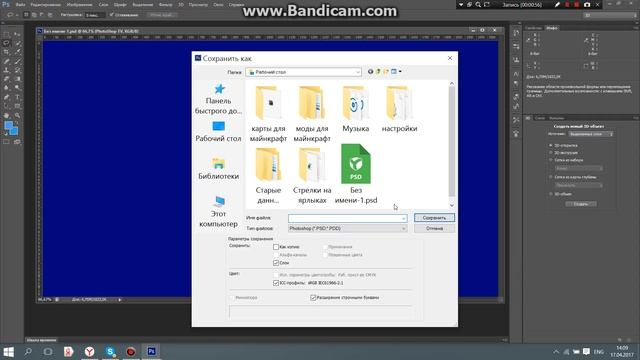Enable the Как копию checkbox
640x360 pixels.
pyautogui.click(x=276, y=247)
